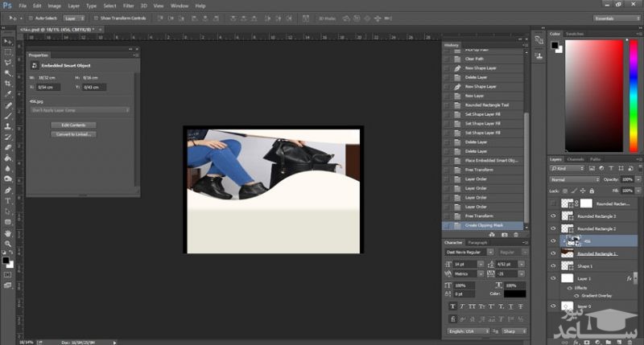This screenshot has height=345, width=644.
Task: Select the Free Transform history state at bottom
Action: pos(478,216)
